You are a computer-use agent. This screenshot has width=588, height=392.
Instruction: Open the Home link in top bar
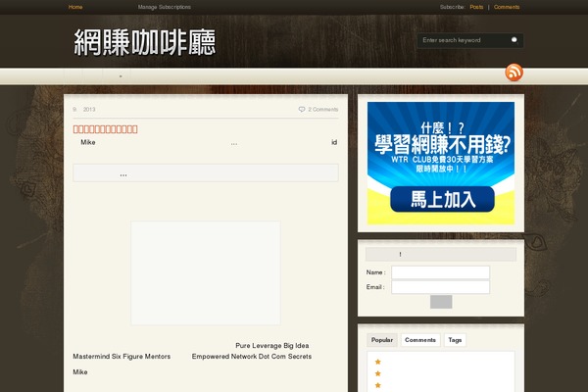click(75, 7)
